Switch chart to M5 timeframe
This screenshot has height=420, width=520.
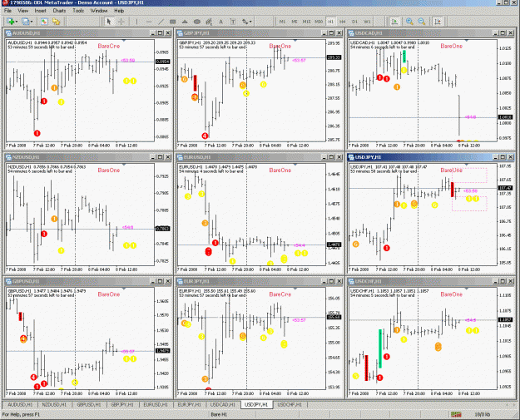point(295,22)
